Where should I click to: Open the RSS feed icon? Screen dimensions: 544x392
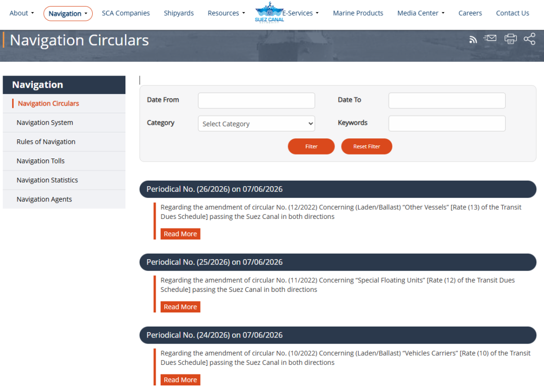(473, 40)
